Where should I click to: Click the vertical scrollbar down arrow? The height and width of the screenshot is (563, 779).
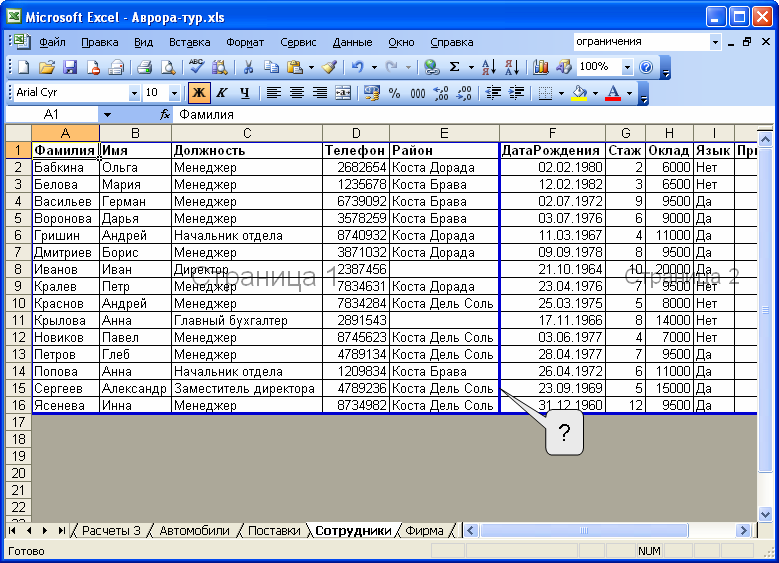point(765,515)
